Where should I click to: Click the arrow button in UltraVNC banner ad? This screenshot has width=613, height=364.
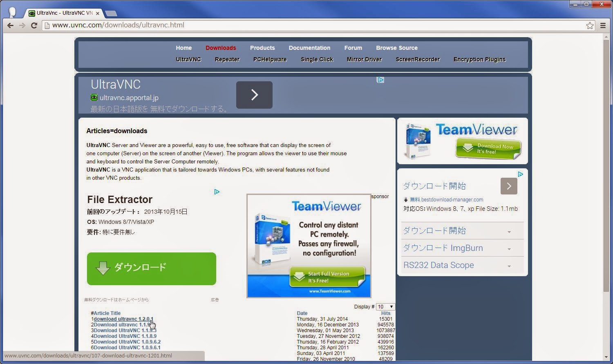[x=254, y=95]
